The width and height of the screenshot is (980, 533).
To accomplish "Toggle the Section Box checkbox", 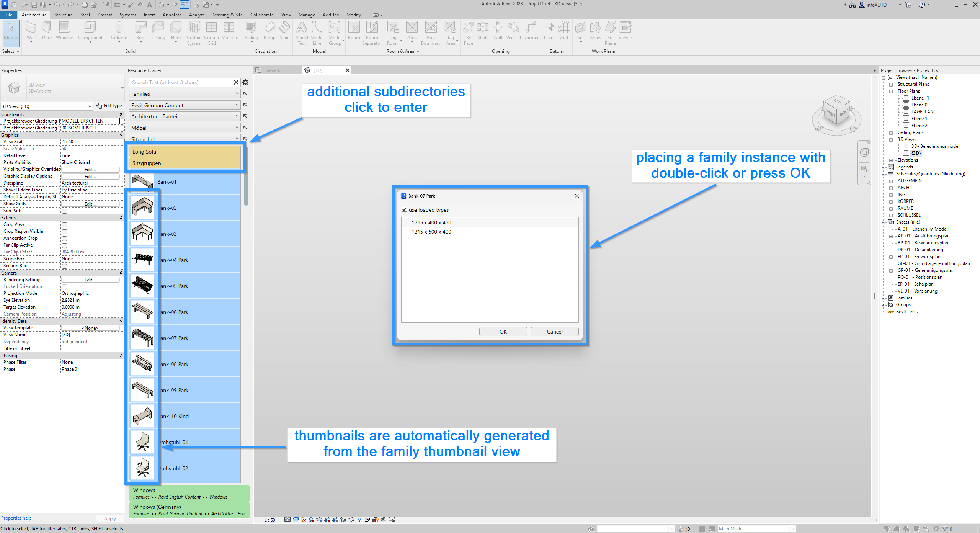I will click(x=64, y=266).
